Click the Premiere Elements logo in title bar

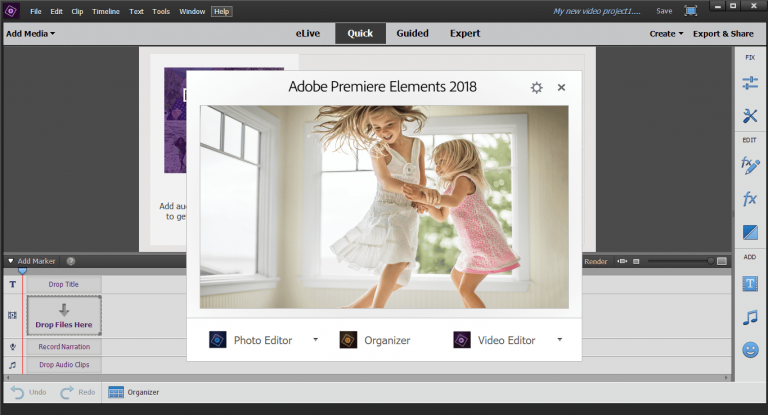click(x=11, y=11)
